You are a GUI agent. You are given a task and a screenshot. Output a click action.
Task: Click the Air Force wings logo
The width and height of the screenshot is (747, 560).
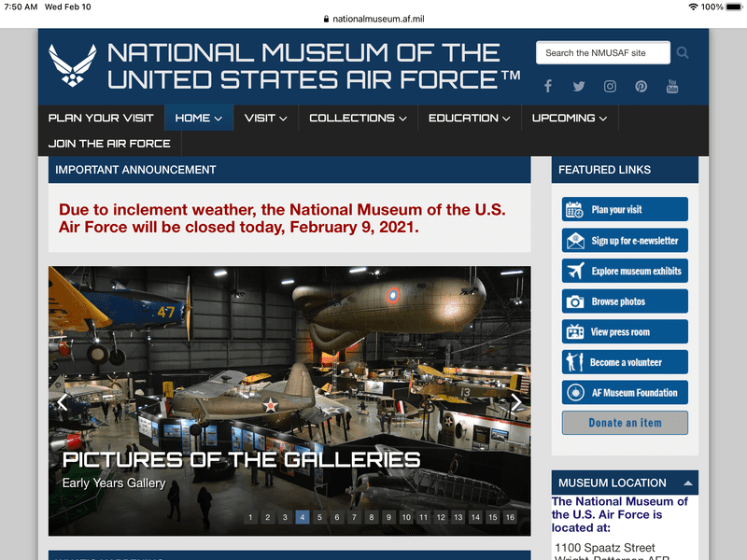pyautogui.click(x=73, y=65)
